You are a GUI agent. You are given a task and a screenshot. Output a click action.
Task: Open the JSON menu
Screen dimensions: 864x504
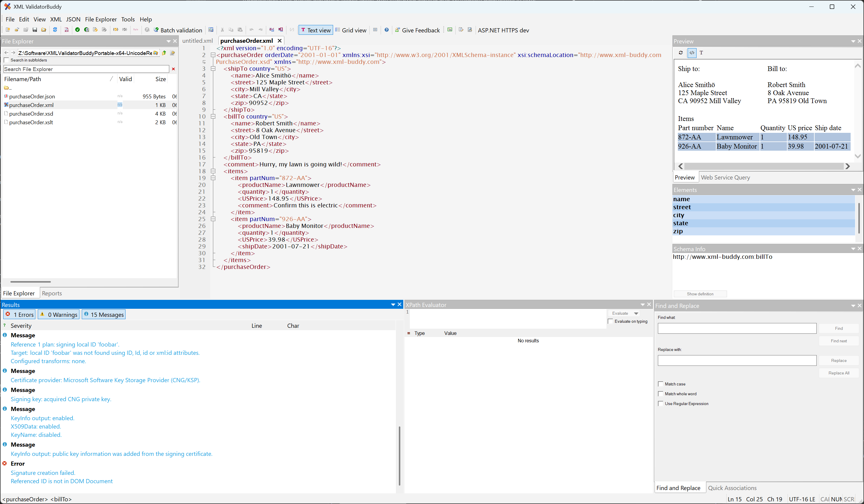coord(73,19)
